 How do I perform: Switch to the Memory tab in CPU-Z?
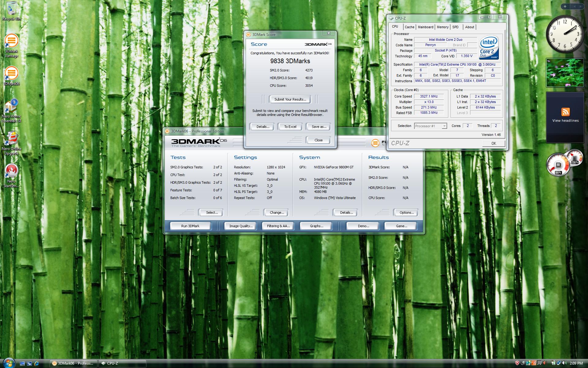[x=443, y=27]
